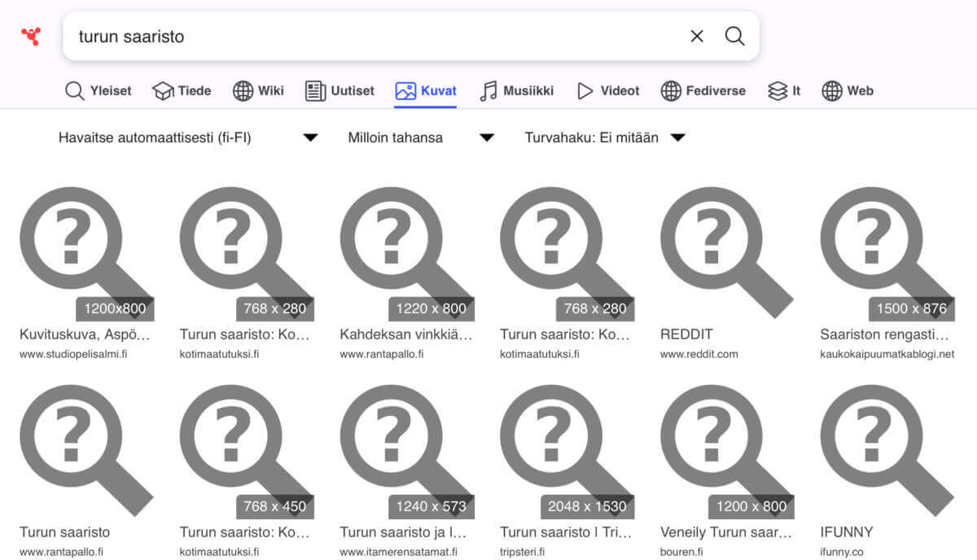Click inside the search field with turun saaristo
Screen dimensions: 977x560
coord(375,36)
